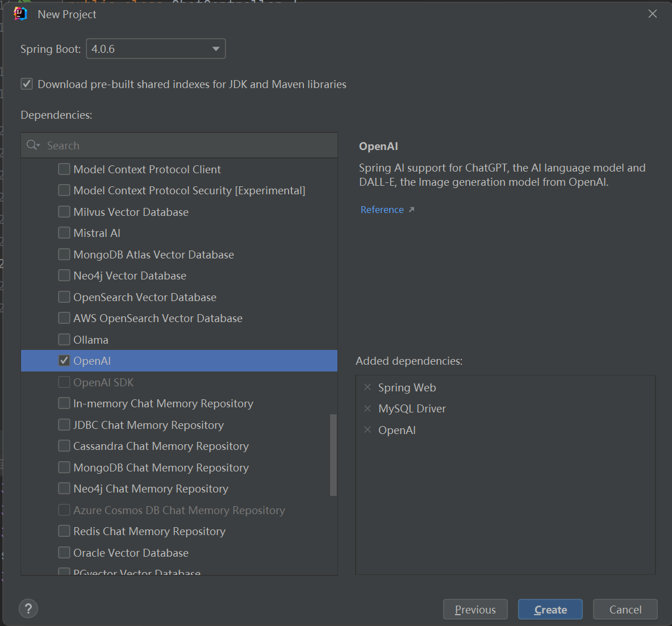Click the IntelliJ IDEA logo icon

[20, 14]
